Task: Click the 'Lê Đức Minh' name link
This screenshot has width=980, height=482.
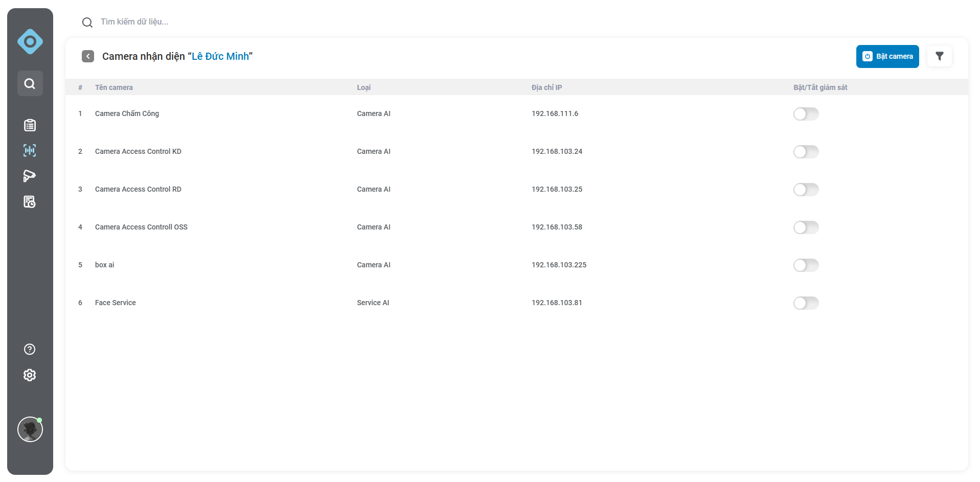Action: pos(220,56)
